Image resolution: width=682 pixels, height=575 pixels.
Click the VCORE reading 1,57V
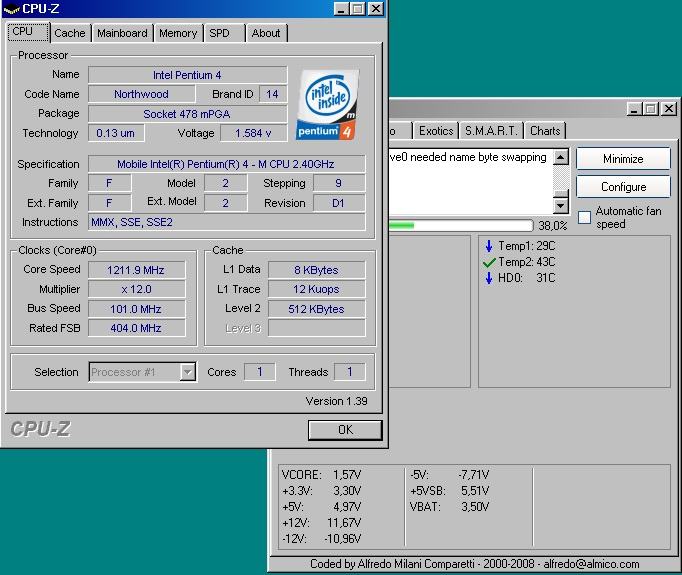tap(347, 475)
